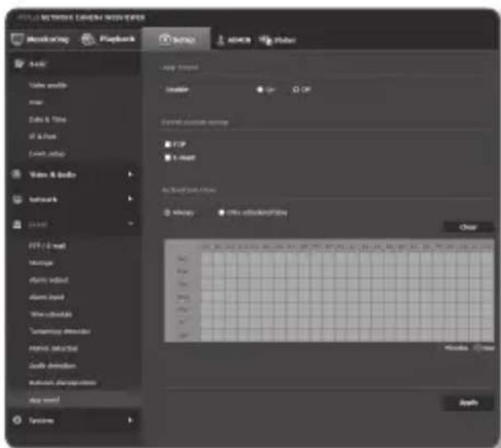
Task: Click the ADMIN account label
Action: pos(239,40)
